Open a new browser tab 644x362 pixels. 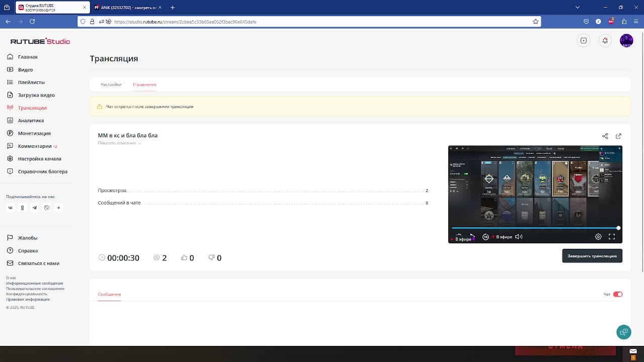[x=172, y=8]
